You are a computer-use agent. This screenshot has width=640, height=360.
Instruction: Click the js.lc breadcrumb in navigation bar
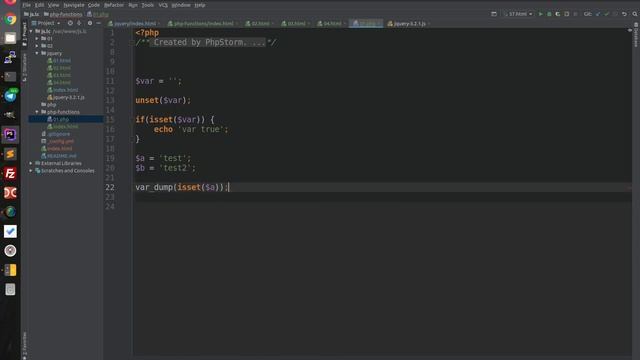[31, 14]
